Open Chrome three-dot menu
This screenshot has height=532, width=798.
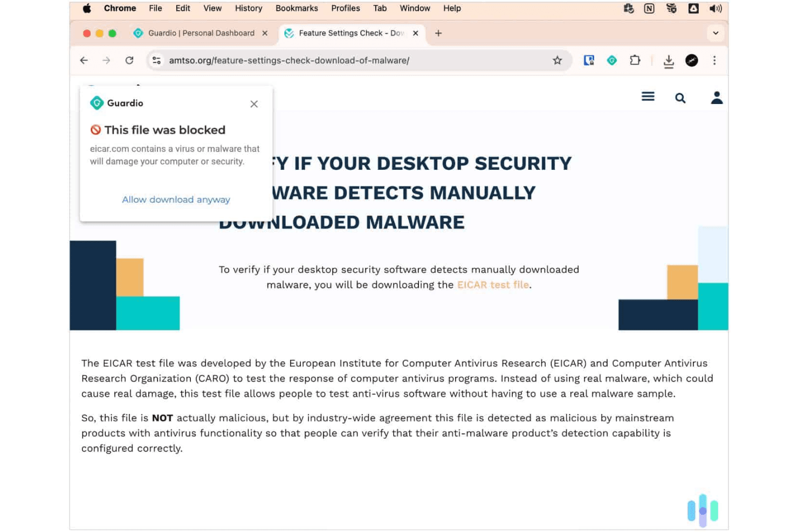tap(714, 60)
